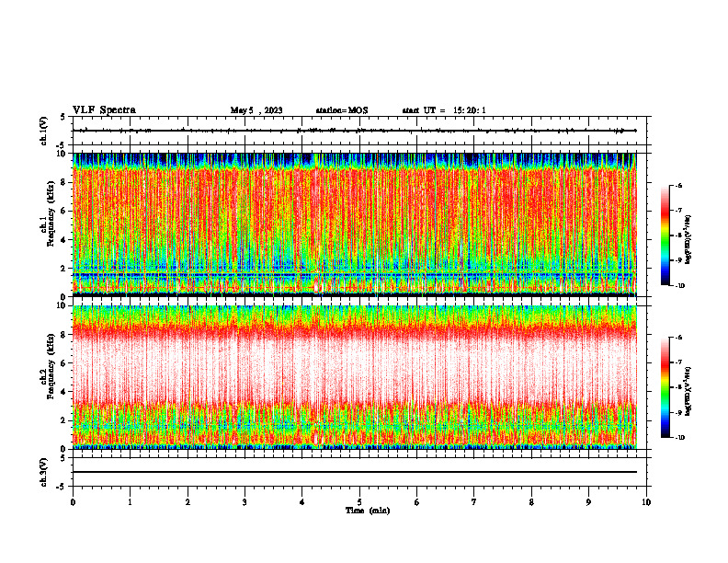Screen dimensions: 728x563
Task: Select the "Time (min)" axis label
Action: pyautogui.click(x=368, y=511)
